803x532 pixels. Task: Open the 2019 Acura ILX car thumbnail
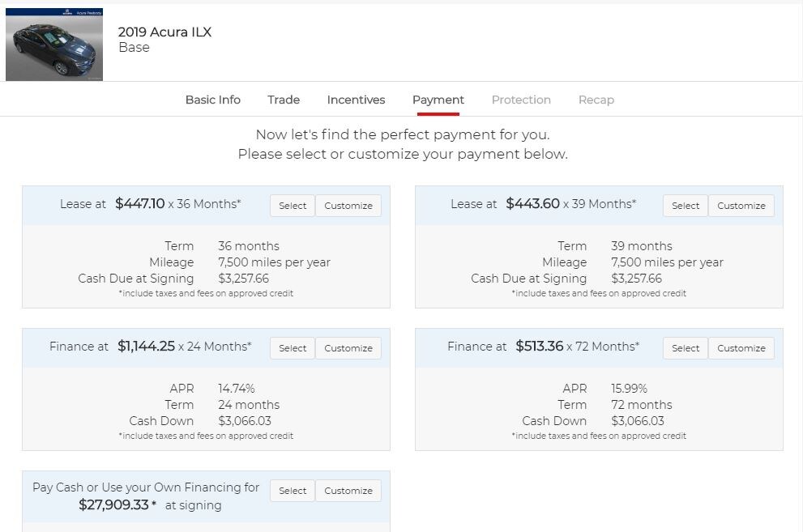click(54, 45)
